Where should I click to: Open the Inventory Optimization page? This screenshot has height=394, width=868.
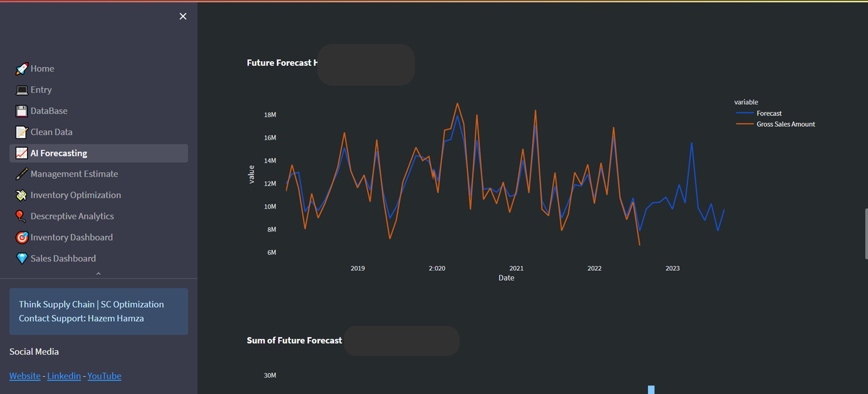[x=75, y=195]
